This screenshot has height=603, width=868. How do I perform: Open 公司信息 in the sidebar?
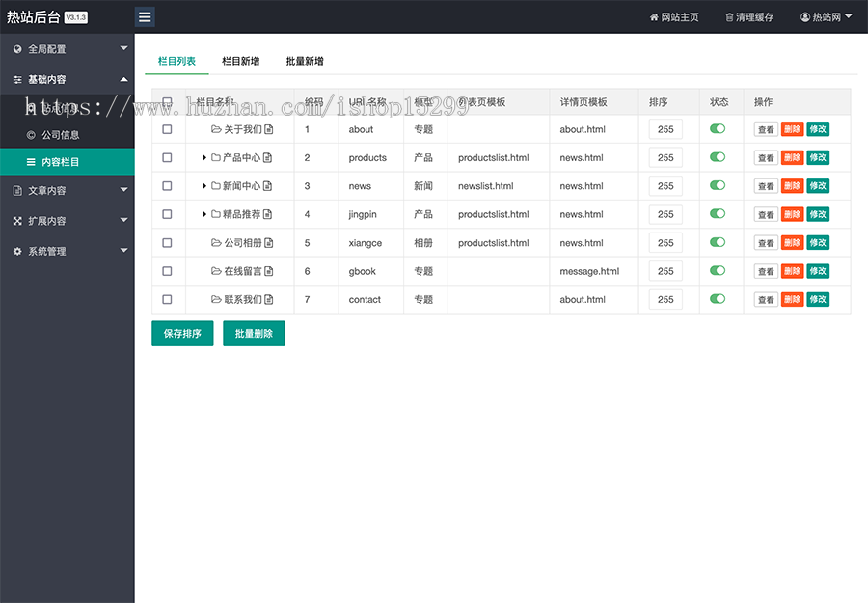[67, 134]
